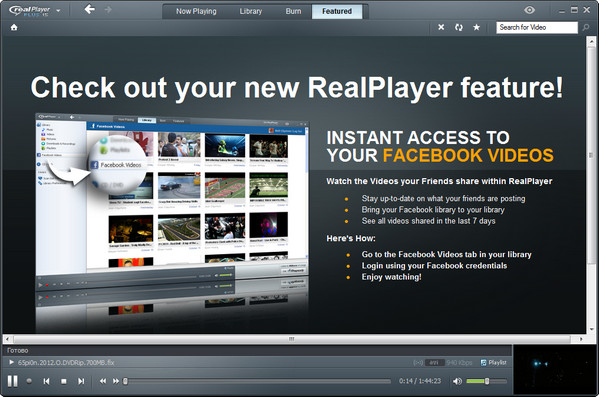
Task: Click the Готово status text
Action: pos(18,350)
